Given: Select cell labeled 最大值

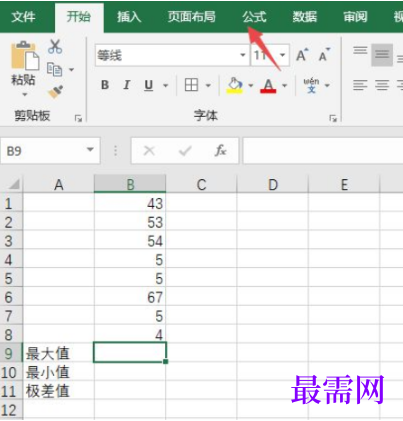Looking at the screenshot, I should pos(59,353).
